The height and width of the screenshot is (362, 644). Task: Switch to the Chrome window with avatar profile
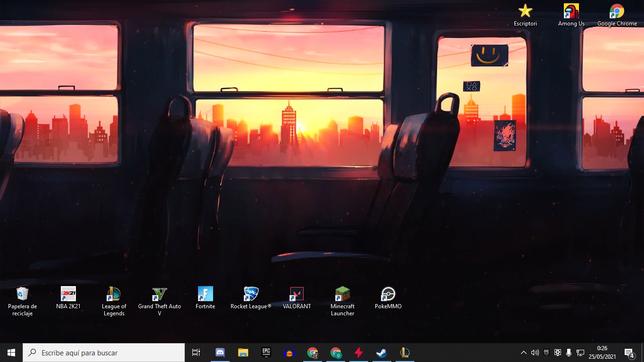[x=313, y=353]
